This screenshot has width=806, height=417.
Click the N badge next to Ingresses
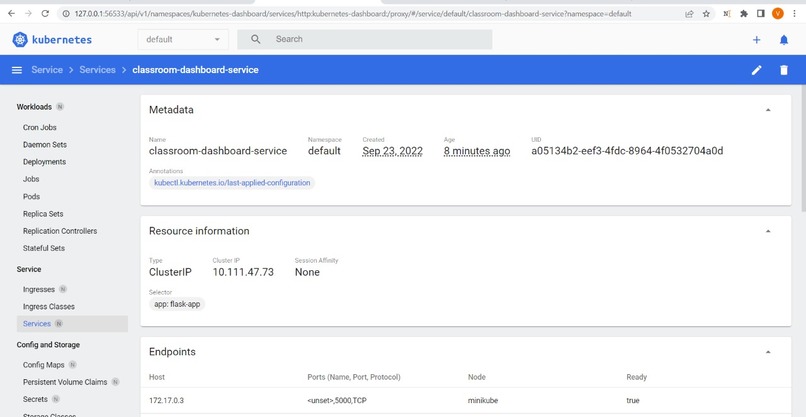63,289
